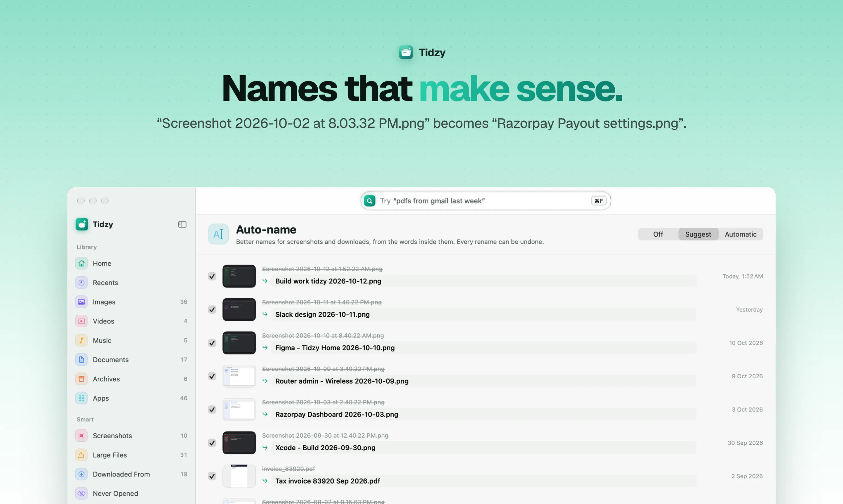Viewport: 843px width, 504px height.
Task: Open thumbnail of Razorpay Dashboard screenshot
Action: pos(239,409)
